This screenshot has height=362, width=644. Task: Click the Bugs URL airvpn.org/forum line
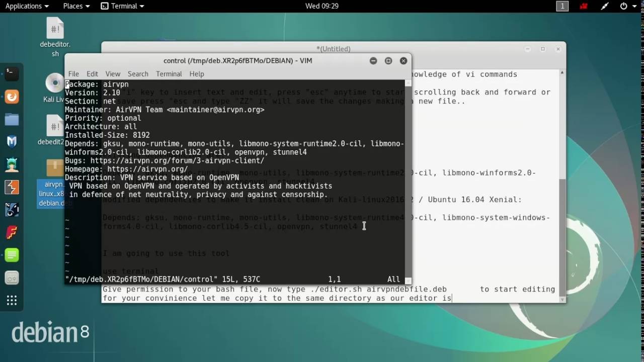(x=165, y=160)
